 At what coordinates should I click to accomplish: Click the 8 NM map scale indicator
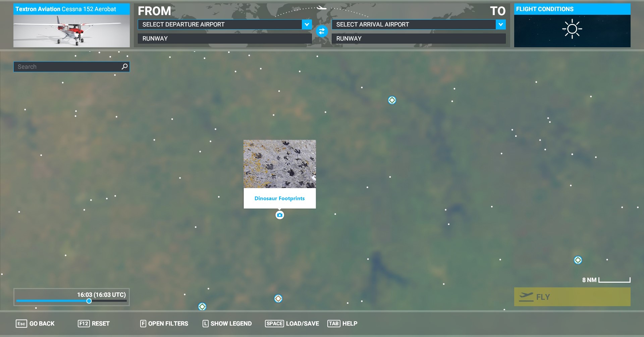[606, 280]
